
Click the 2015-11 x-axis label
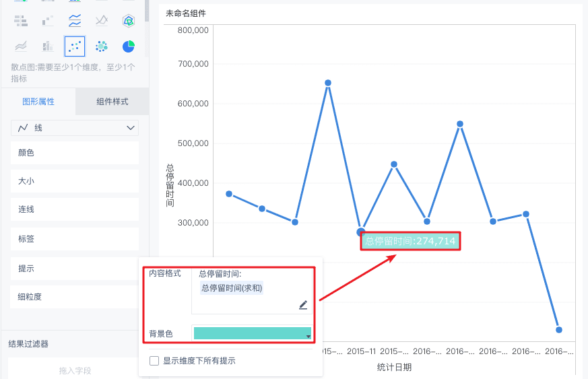(361, 351)
